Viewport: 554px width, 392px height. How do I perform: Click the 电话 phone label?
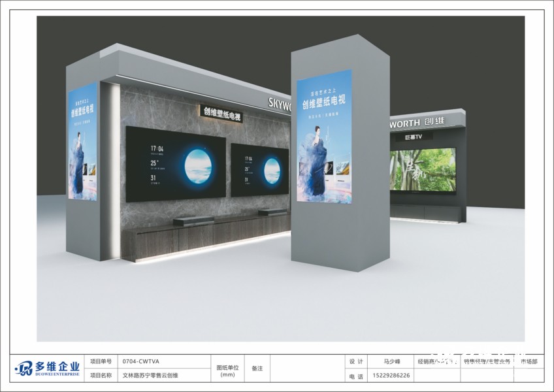356,376
